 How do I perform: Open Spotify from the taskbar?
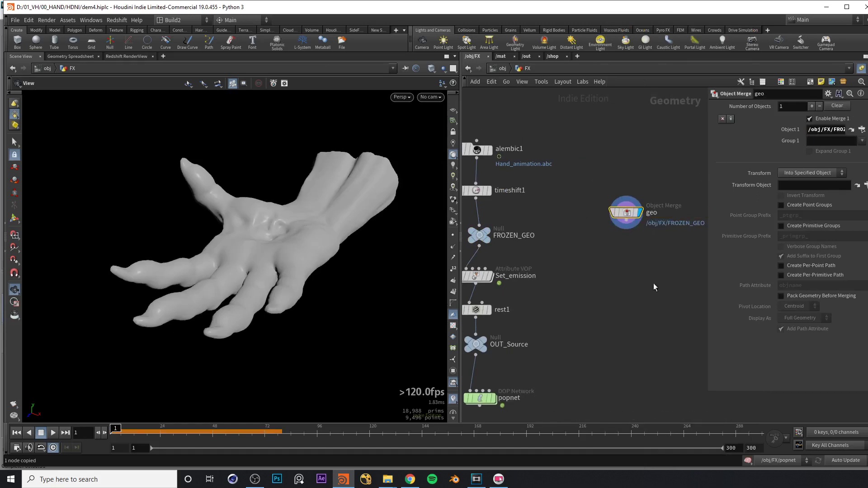click(x=432, y=479)
